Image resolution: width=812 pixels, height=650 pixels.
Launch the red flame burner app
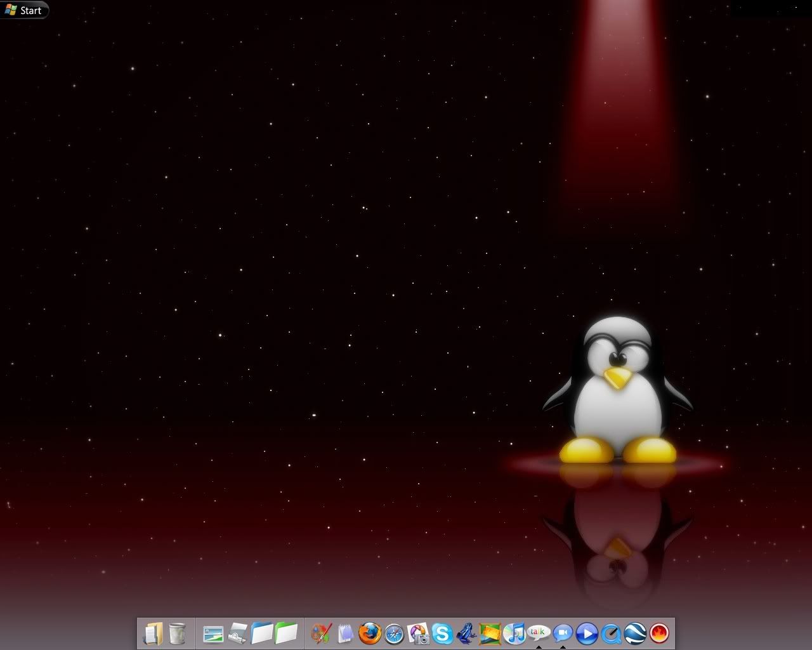point(659,633)
